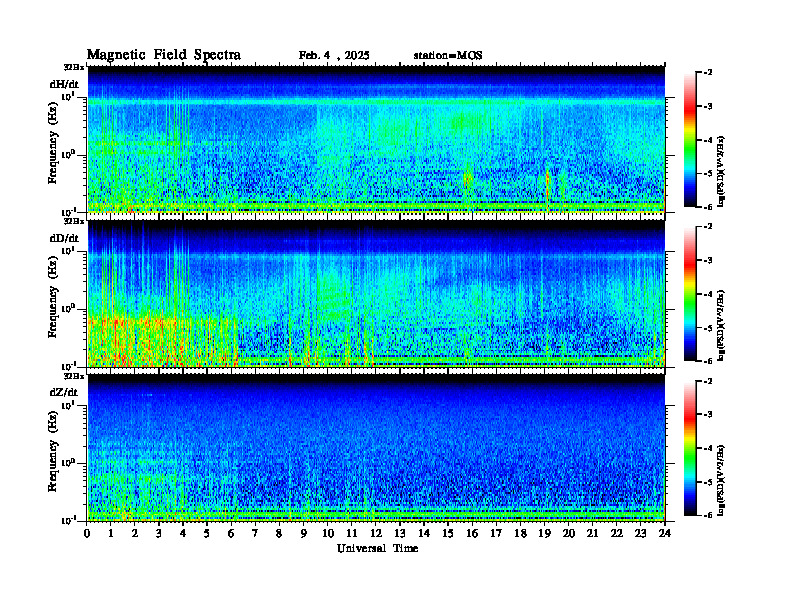Click the 10^-1 frequency tick of dZ/dt panel
792x612 pixels.
tap(69, 520)
